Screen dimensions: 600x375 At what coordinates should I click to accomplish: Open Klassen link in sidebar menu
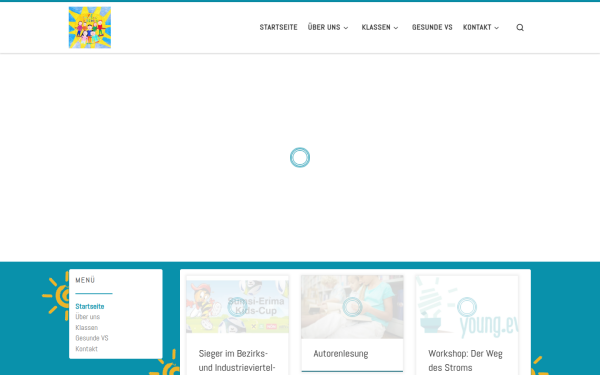[86, 328]
